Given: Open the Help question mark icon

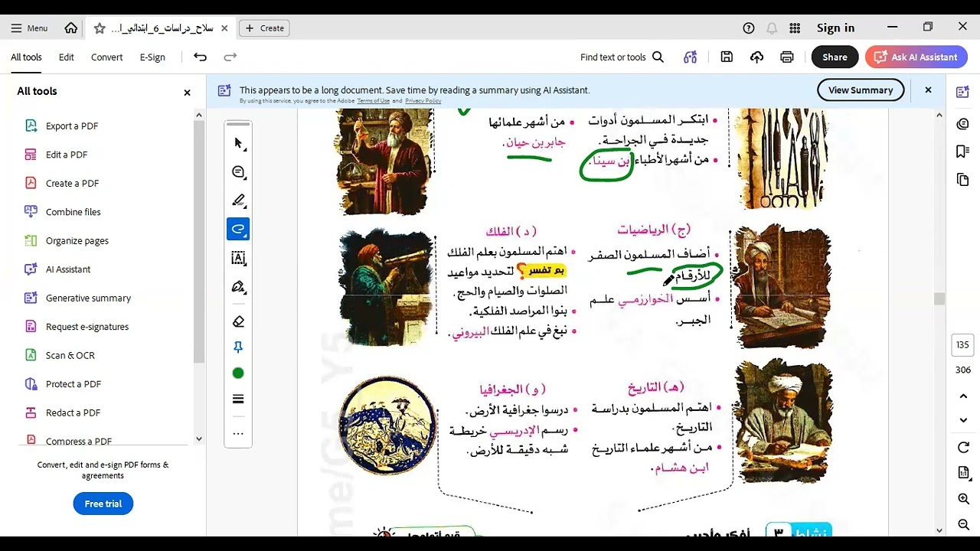Looking at the screenshot, I should (749, 28).
